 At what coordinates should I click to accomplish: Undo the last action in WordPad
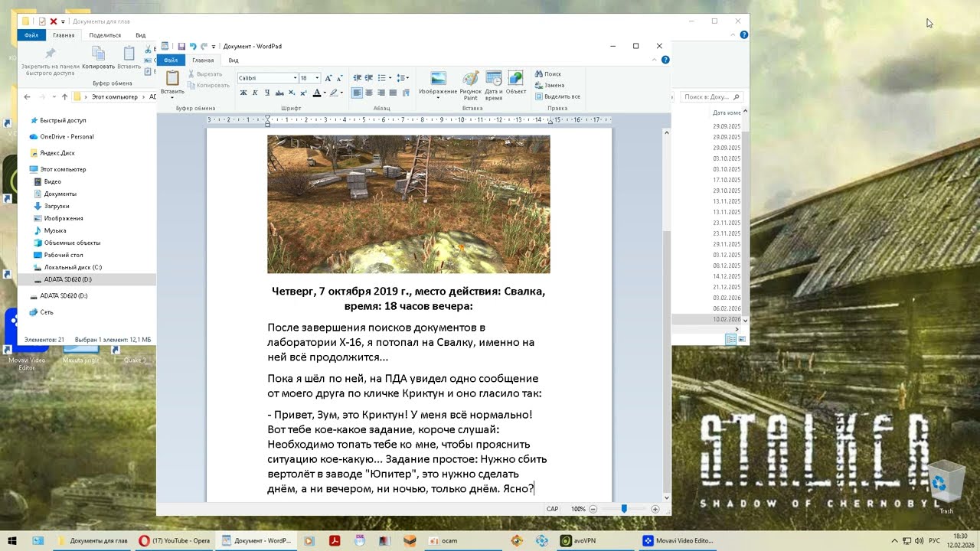pos(193,47)
